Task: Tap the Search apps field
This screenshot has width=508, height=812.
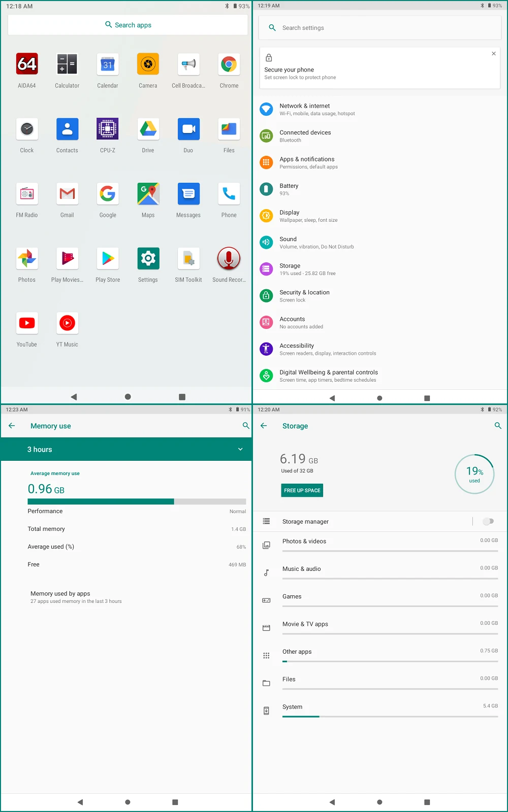Action: tap(128, 25)
